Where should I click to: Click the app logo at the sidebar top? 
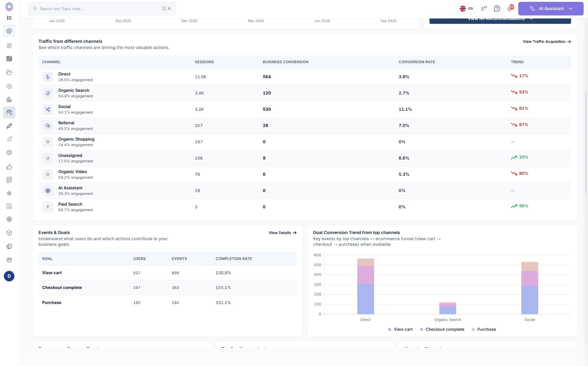tap(9, 6)
